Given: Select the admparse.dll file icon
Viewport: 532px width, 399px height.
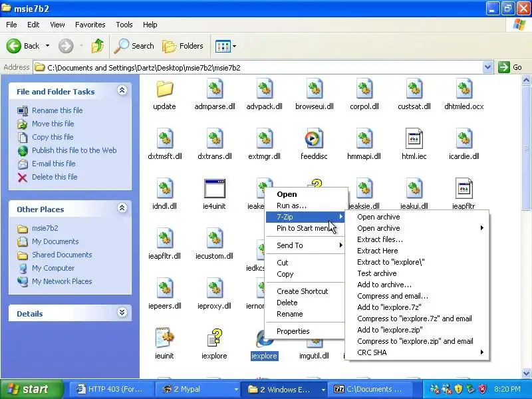Looking at the screenshot, I should point(214,89).
